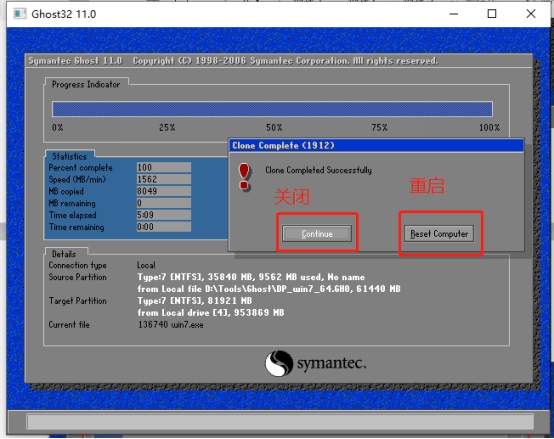Click the Progress Indicator label

coord(86,84)
